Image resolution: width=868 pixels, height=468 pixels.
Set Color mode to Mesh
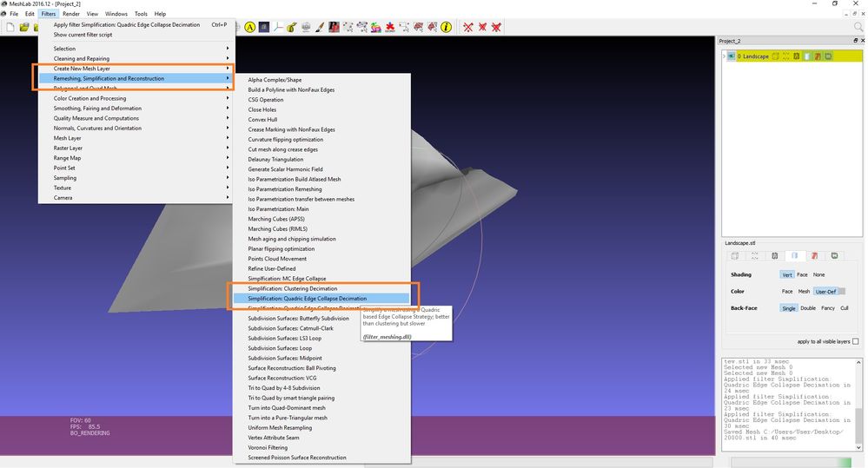pyautogui.click(x=804, y=292)
